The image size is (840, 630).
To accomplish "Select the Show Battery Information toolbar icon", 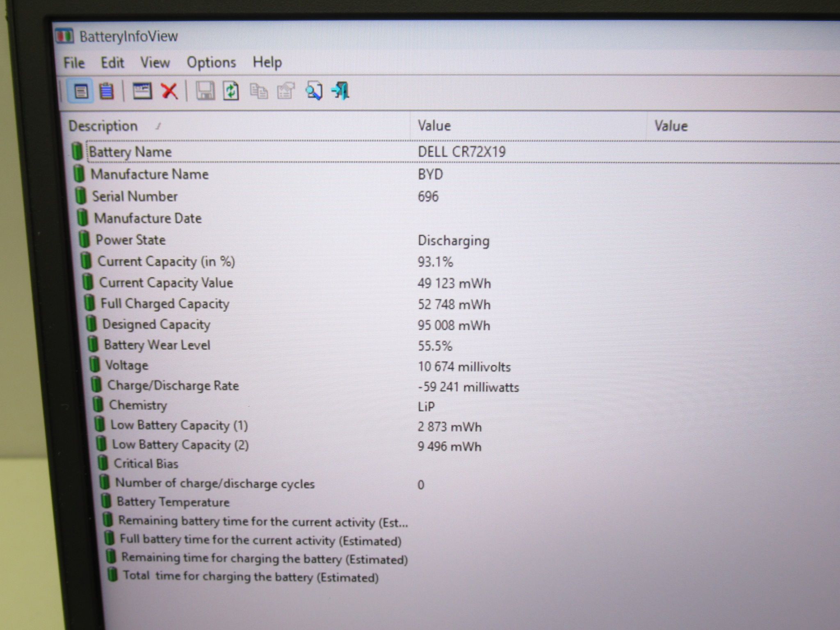I will click(80, 91).
